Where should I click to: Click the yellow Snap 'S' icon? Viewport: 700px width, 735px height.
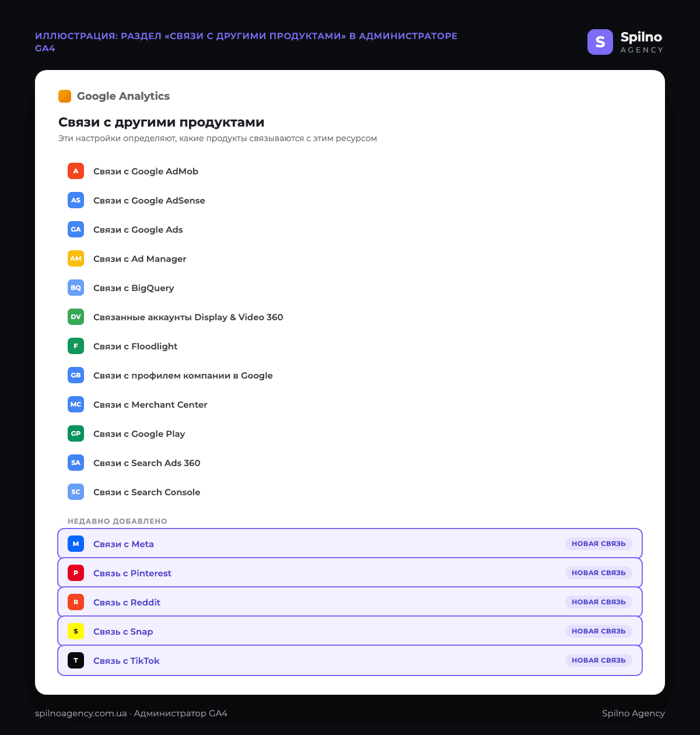tap(76, 631)
